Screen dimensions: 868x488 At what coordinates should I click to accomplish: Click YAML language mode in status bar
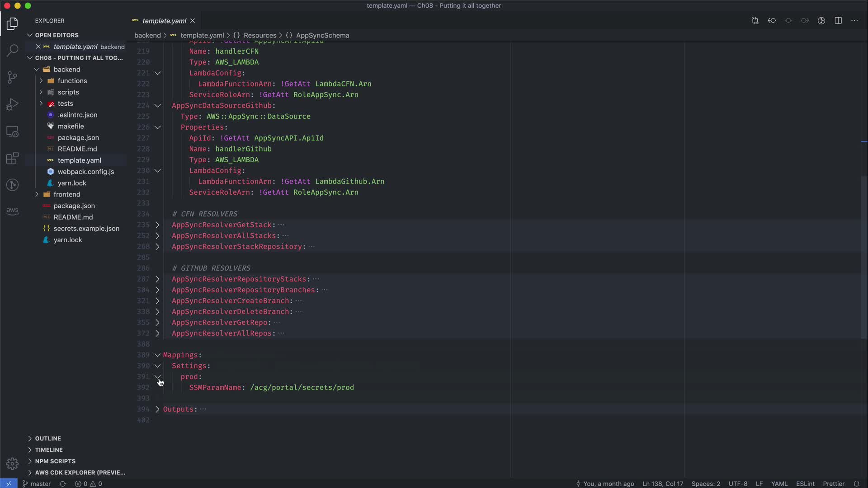click(779, 483)
